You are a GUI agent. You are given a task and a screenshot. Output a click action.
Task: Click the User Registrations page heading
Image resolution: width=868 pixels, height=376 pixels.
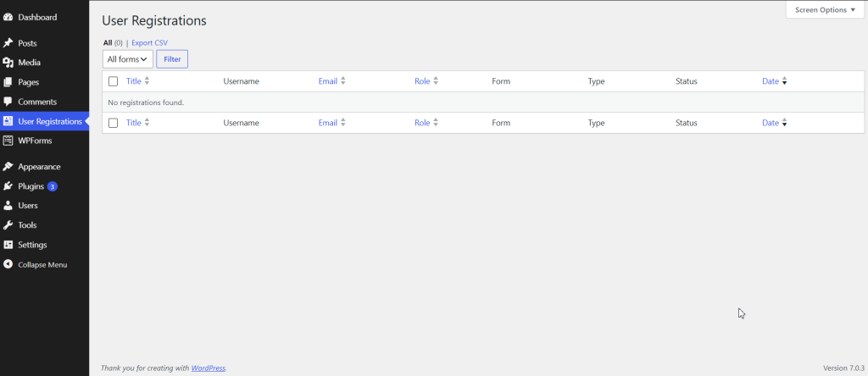coord(154,21)
